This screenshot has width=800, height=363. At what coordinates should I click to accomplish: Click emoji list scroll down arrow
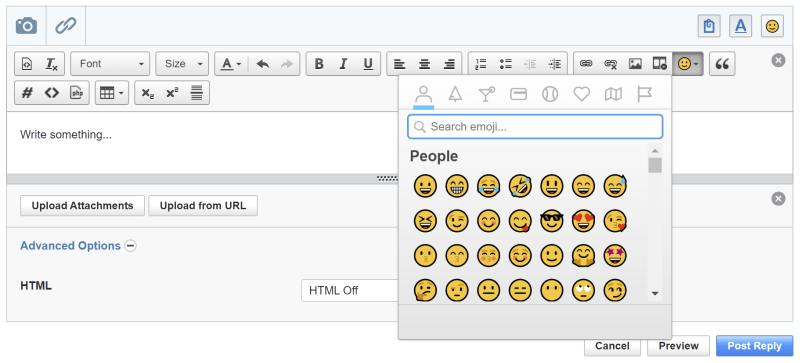[x=655, y=294]
